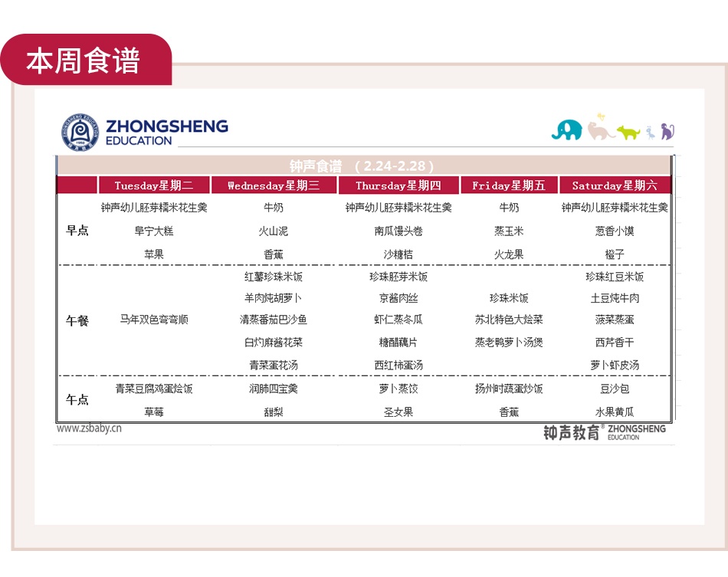Click the pink cat icon
Viewport: 728px width, 577px height.
[600, 131]
